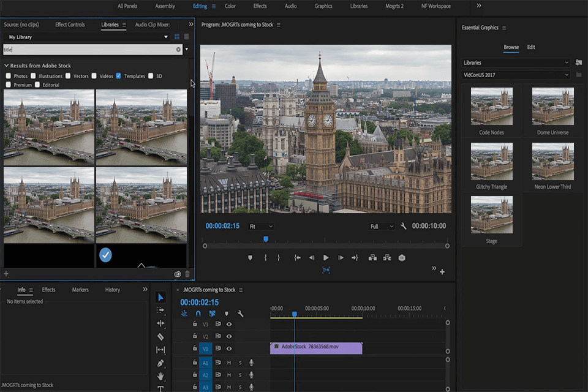Select Neon Lower Third template thumbnail

(x=552, y=161)
